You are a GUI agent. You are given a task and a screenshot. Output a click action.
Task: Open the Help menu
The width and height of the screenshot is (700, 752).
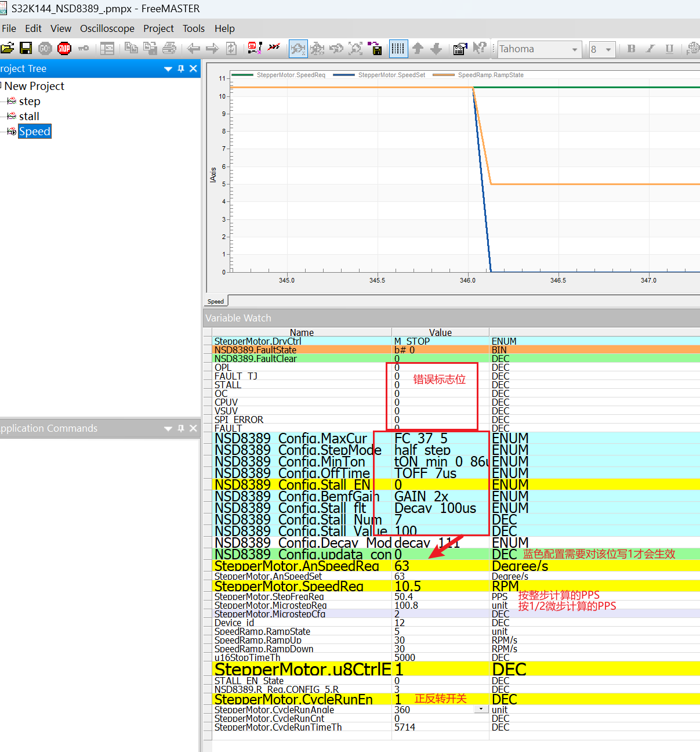coord(224,28)
